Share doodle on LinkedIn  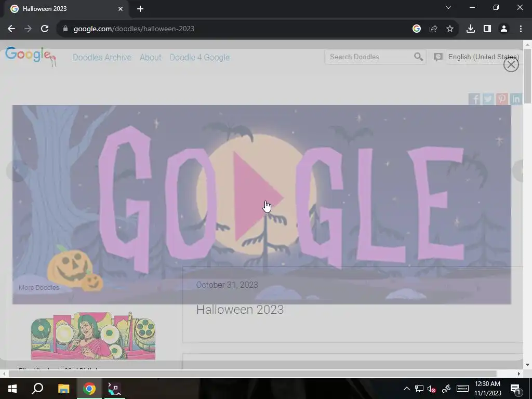coord(516,99)
